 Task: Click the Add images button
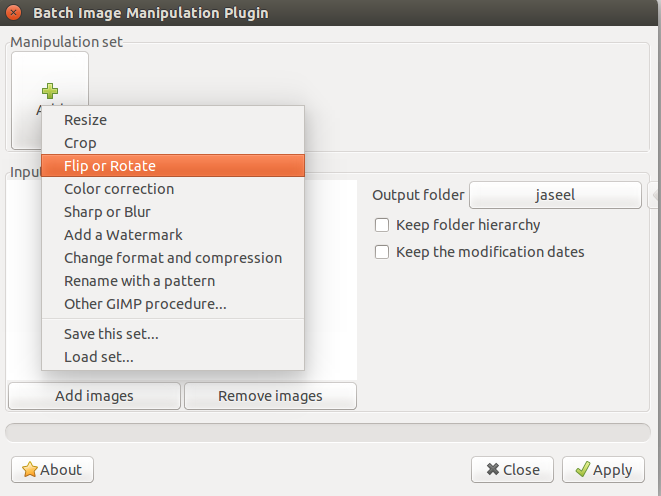[x=94, y=396]
